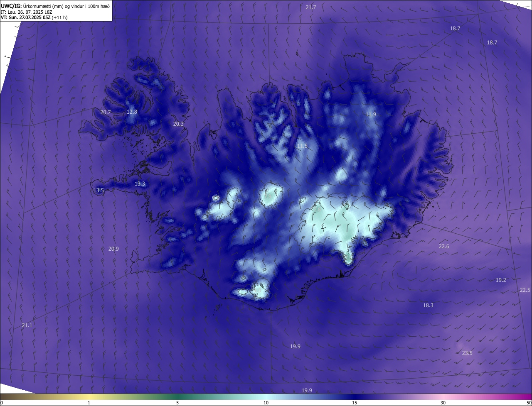Click the 21.1 value label
Viewport: 532px width, 406px height.
pyautogui.click(x=27, y=325)
